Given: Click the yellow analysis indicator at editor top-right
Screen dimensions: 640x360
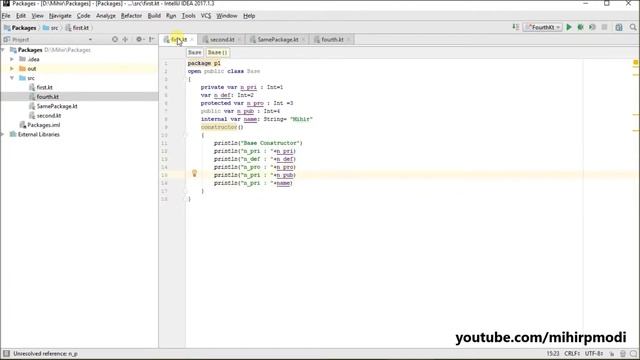Looking at the screenshot, I should point(636,62).
